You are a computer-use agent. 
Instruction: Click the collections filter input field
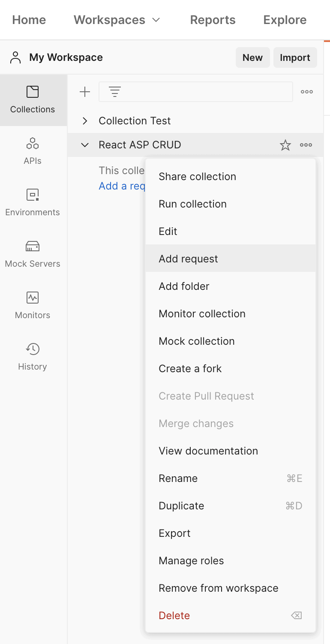(x=196, y=92)
